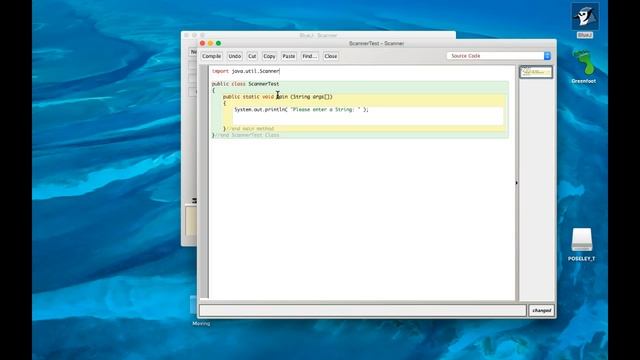Screen dimensions: 640x360
Task: Click the BlueJ: Scanner background window title
Action: [318, 36]
